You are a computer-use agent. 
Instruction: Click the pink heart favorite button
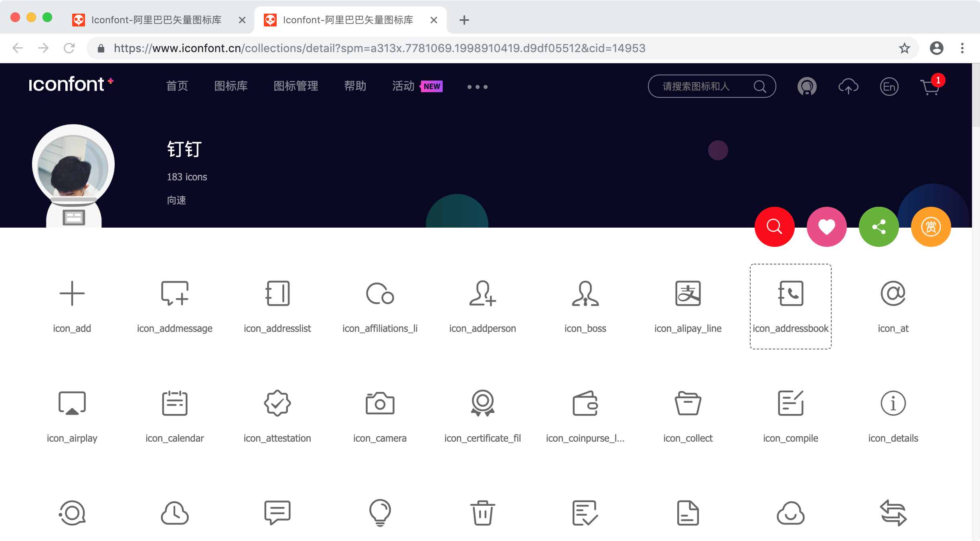coord(826,227)
